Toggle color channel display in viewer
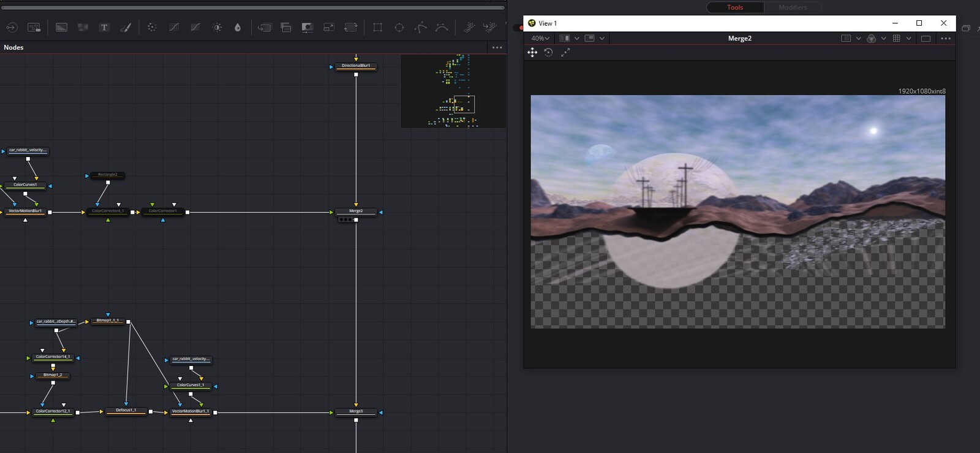This screenshot has width=980, height=453. [872, 38]
